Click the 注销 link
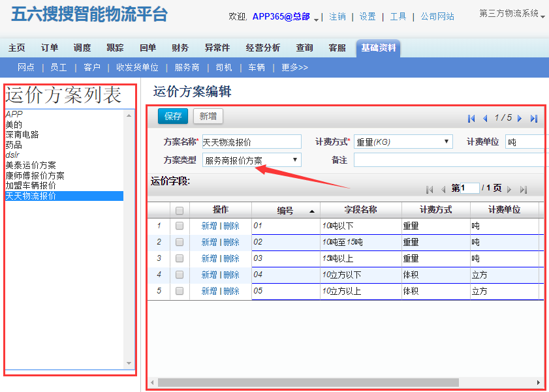The width and height of the screenshot is (549, 392). pyautogui.click(x=337, y=16)
